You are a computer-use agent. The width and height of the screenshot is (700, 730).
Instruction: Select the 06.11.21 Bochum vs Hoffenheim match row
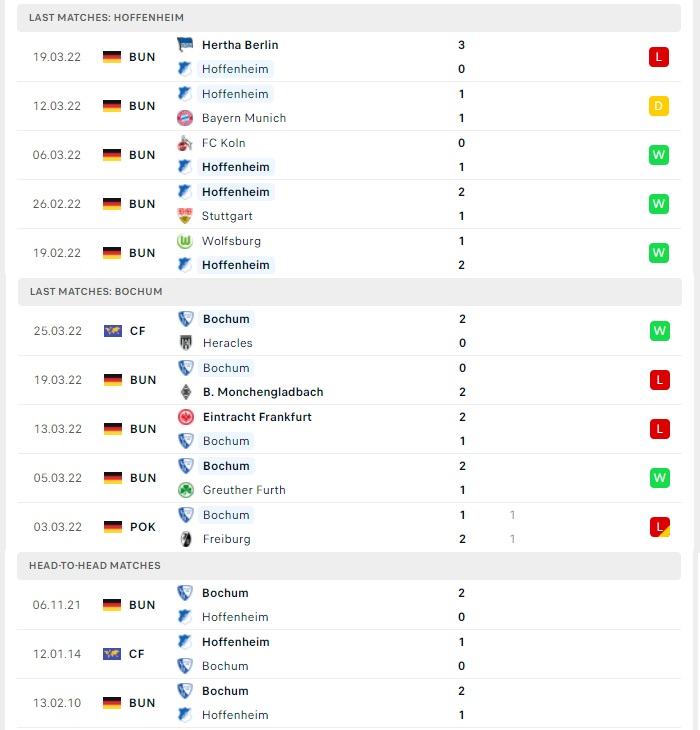(349, 605)
